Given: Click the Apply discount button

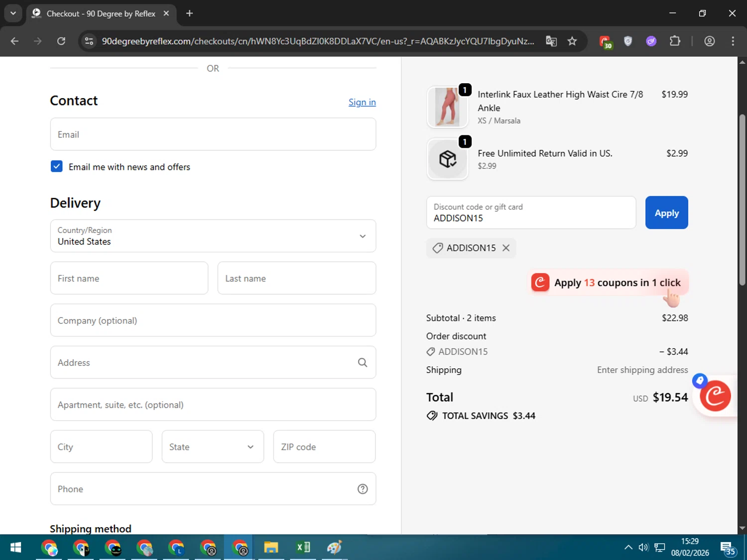Looking at the screenshot, I should (666, 213).
